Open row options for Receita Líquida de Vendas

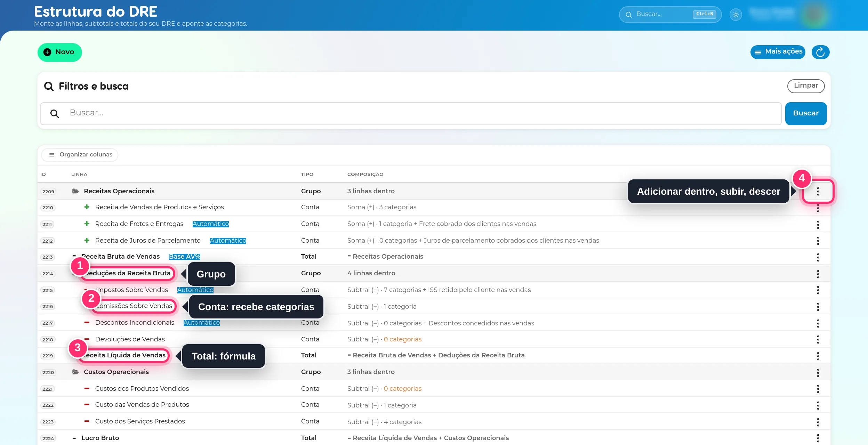pos(818,356)
